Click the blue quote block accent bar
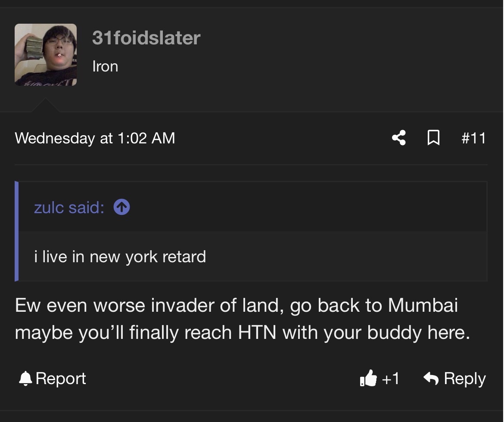 pos(17,231)
